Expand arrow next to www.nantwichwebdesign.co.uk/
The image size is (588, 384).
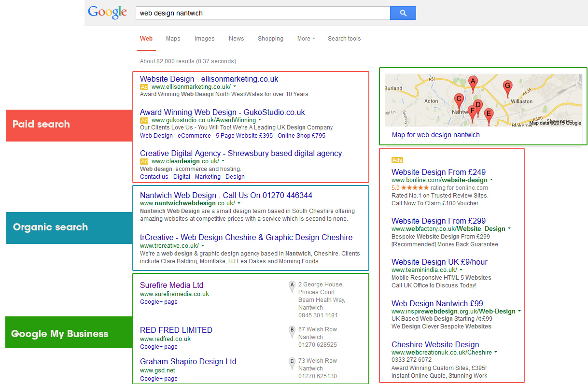pyautogui.click(x=238, y=203)
